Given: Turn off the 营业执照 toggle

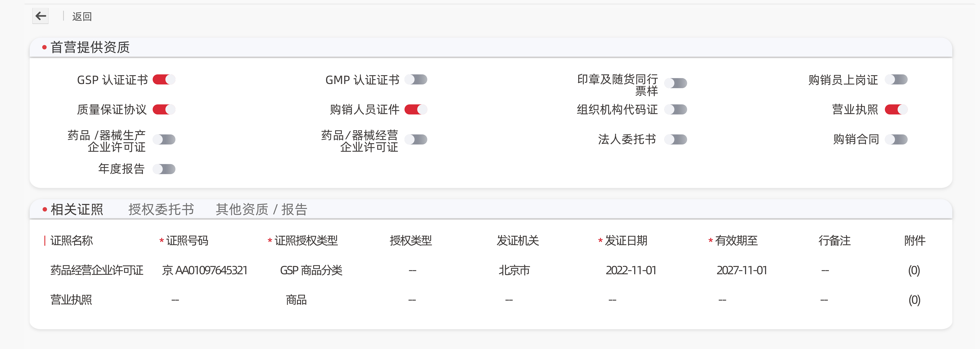Looking at the screenshot, I should click(896, 110).
